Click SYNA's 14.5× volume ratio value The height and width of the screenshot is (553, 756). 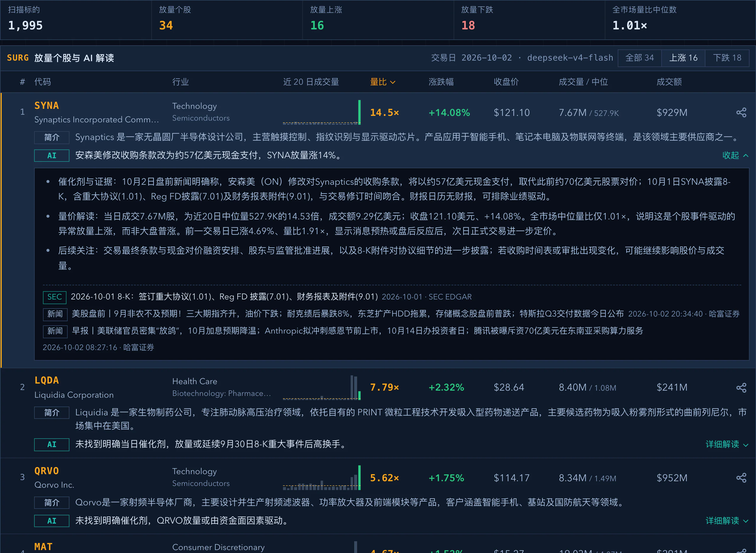pos(384,113)
